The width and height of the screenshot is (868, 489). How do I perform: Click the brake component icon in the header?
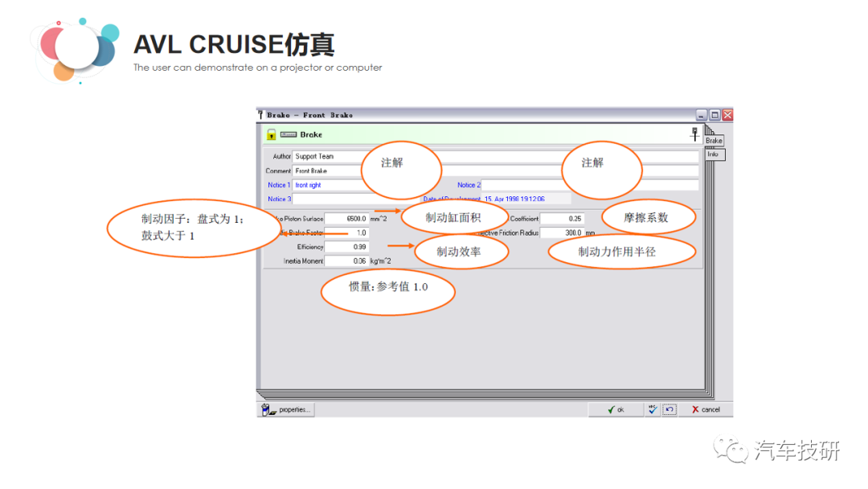click(289, 134)
